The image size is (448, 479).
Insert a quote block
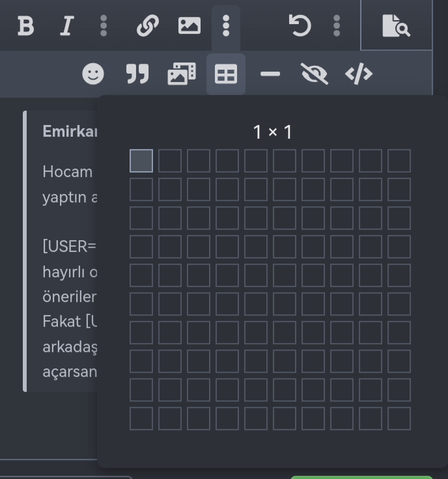[137, 74]
